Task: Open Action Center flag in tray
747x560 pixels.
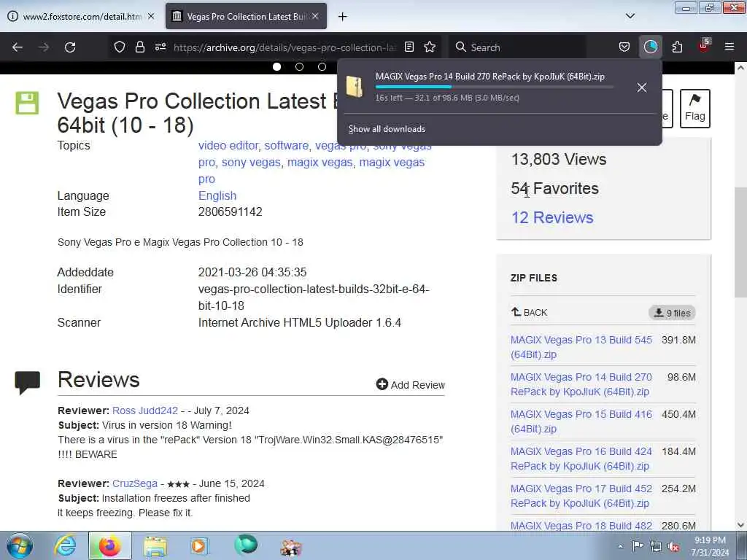Action: pos(638,546)
